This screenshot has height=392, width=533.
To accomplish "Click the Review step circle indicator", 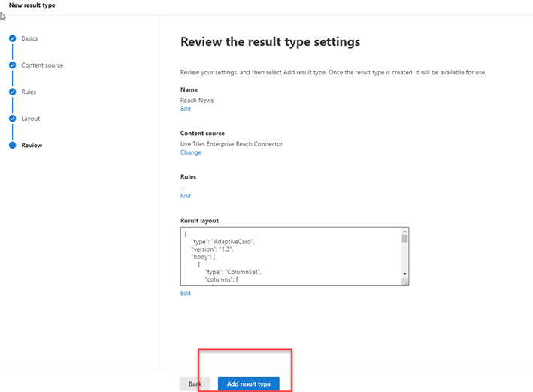I will [x=13, y=146].
